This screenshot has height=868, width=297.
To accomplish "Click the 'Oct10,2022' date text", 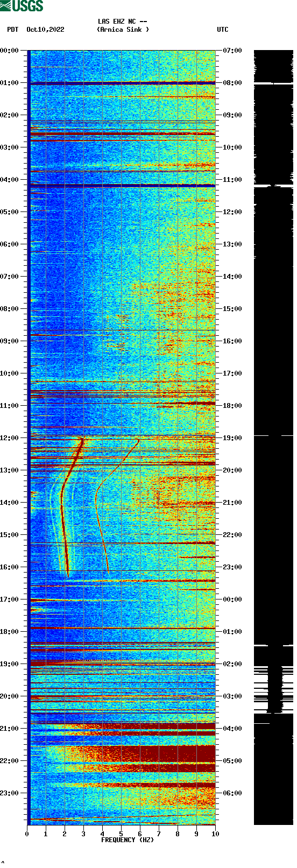I will point(45,30).
